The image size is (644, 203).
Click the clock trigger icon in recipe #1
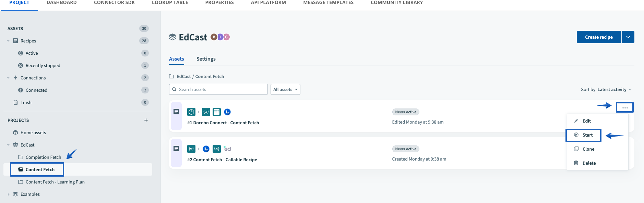coord(191,112)
